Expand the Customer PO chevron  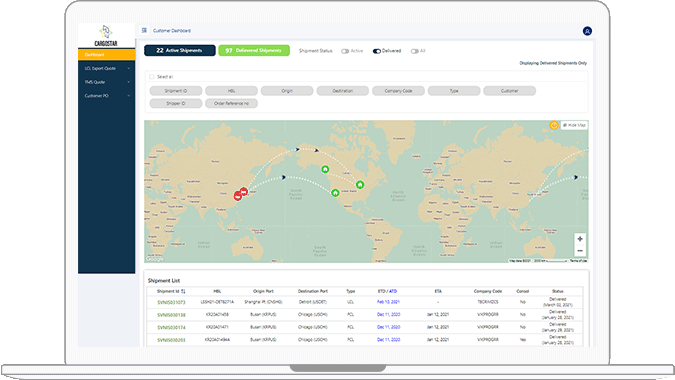128,96
